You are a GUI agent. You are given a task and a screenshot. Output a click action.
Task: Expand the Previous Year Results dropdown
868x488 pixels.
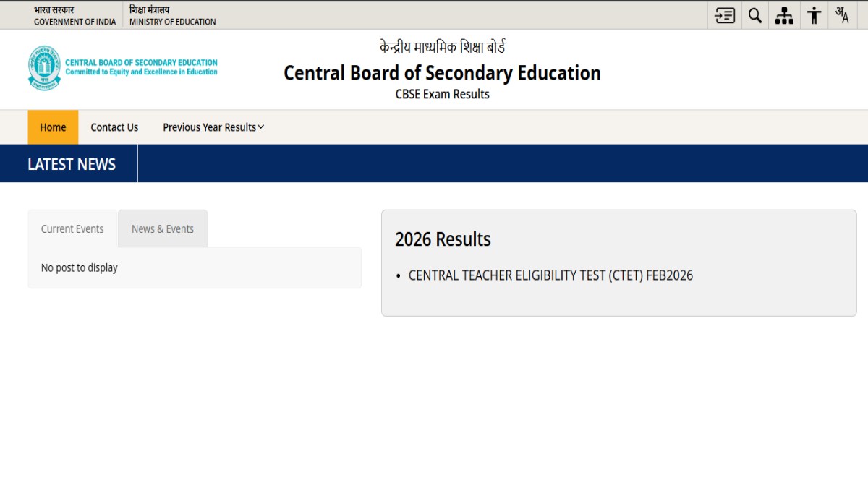click(x=210, y=127)
